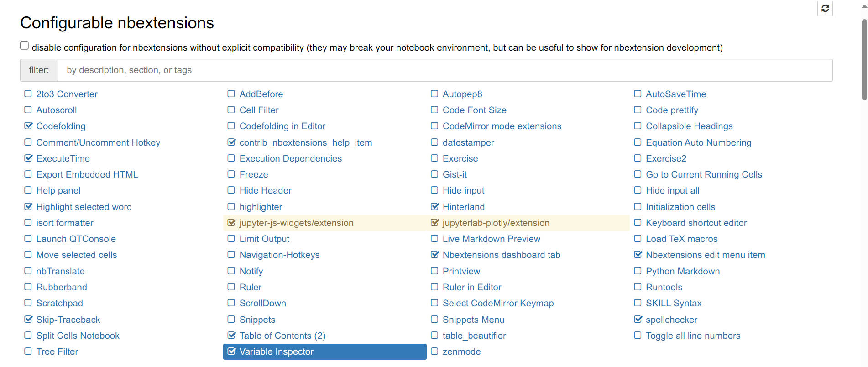Screen dimensions: 868x367
Task: Tick the disable configuration compatibility checkbox
Action: 25,46
